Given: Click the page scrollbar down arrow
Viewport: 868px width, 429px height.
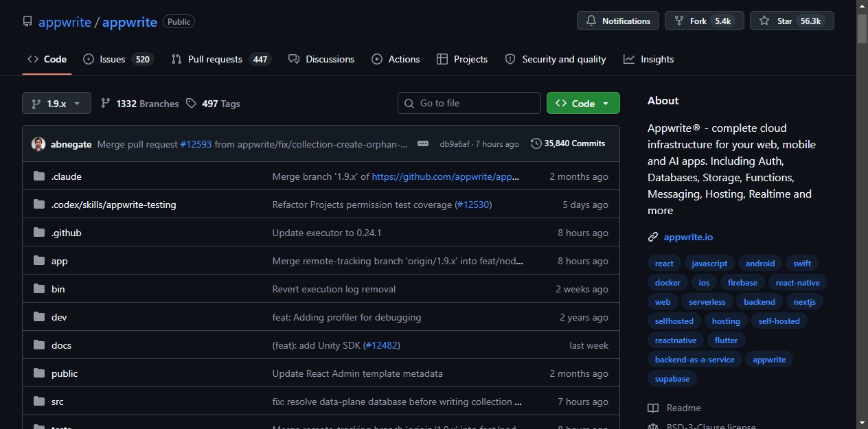Looking at the screenshot, I should (863, 424).
